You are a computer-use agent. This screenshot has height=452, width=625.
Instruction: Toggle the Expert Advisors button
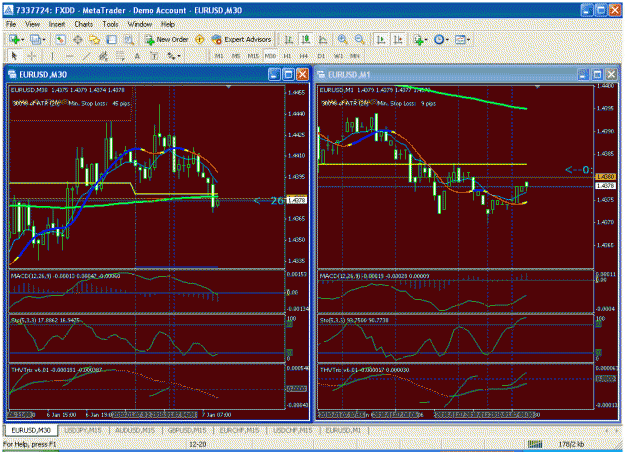coord(242,39)
